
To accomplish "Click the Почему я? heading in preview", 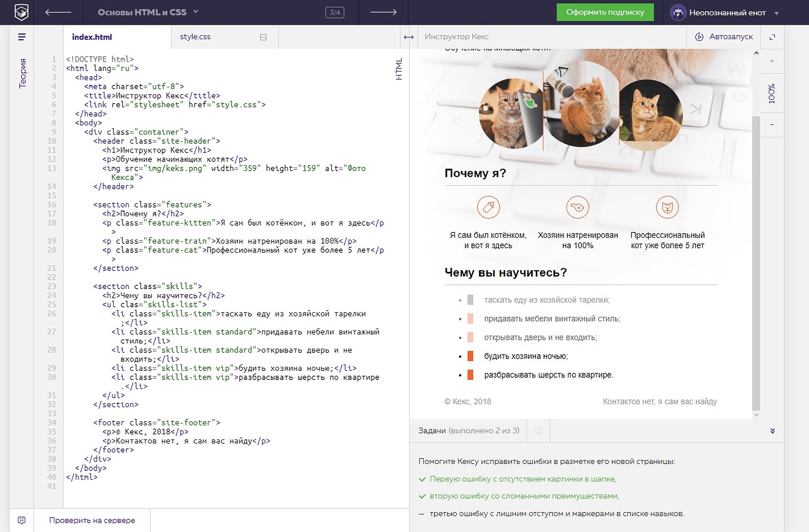I will [475, 173].
